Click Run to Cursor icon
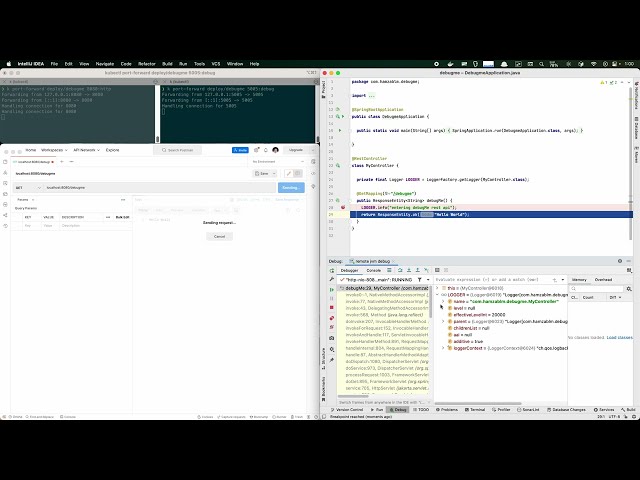 427,270
